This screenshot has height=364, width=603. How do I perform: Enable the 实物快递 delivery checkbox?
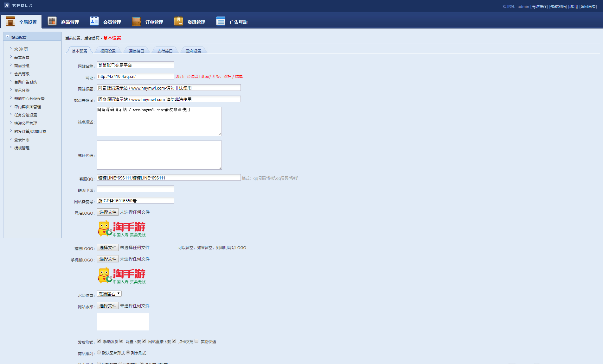(x=196, y=341)
